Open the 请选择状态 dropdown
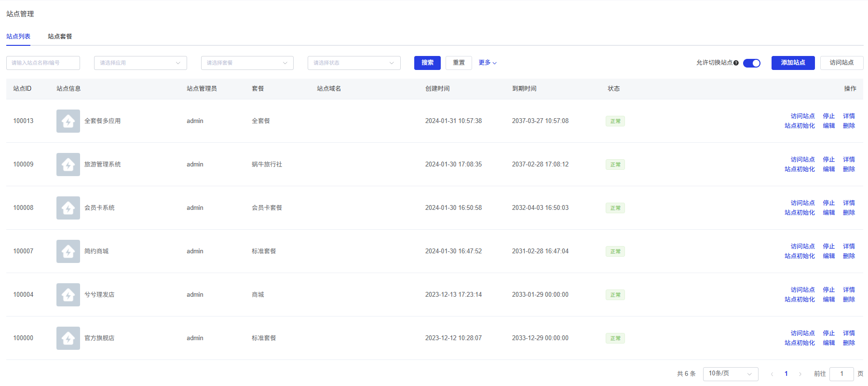 [354, 63]
